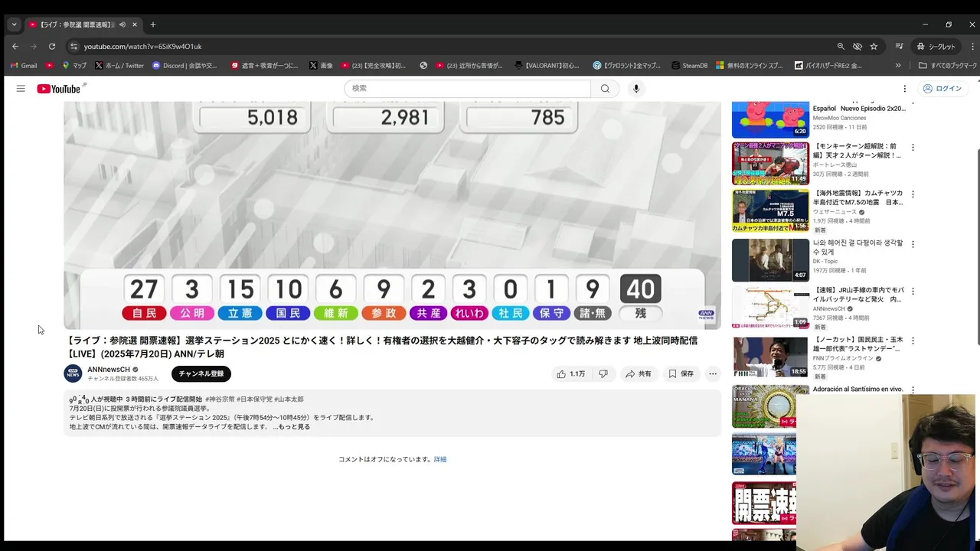Click the #山本太郎 hashtag
The height and width of the screenshot is (551, 980).
click(x=289, y=399)
